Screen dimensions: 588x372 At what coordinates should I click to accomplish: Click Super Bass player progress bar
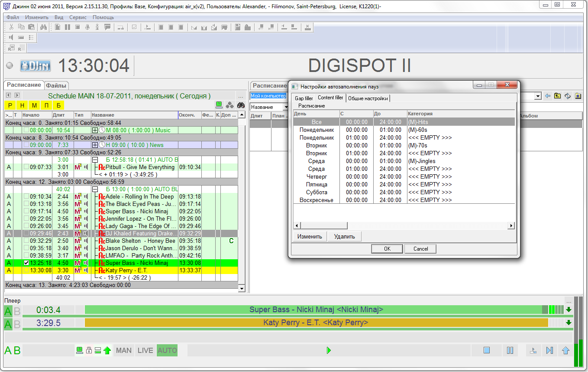316,310
